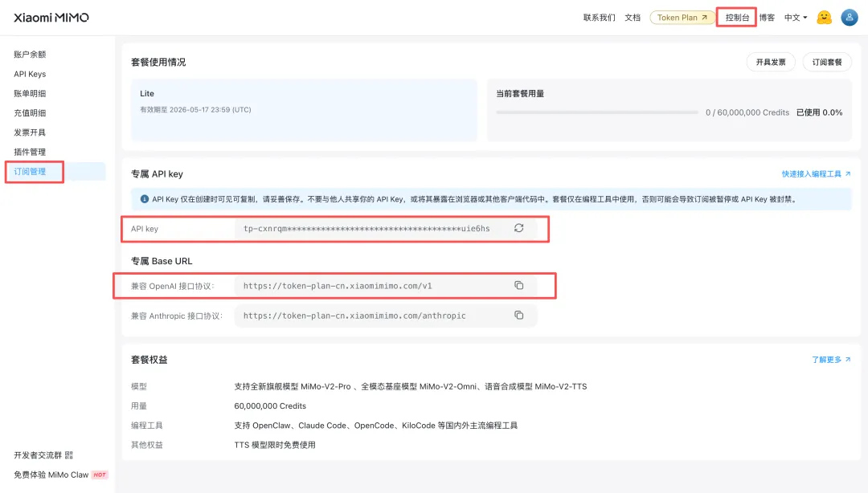Click the 0 / 60,000,000 Credits text

pos(747,112)
